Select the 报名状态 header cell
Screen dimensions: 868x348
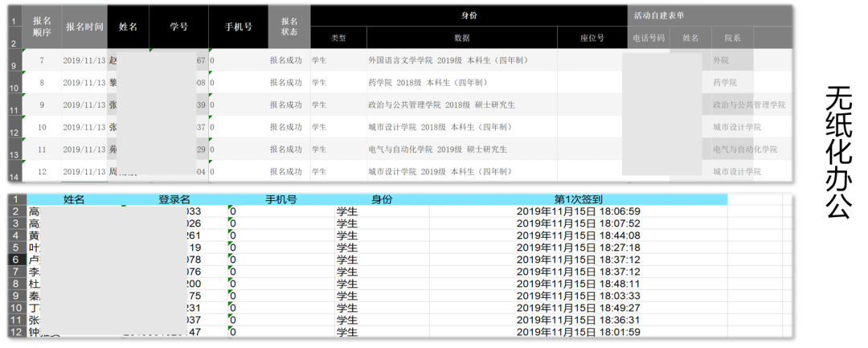point(289,27)
